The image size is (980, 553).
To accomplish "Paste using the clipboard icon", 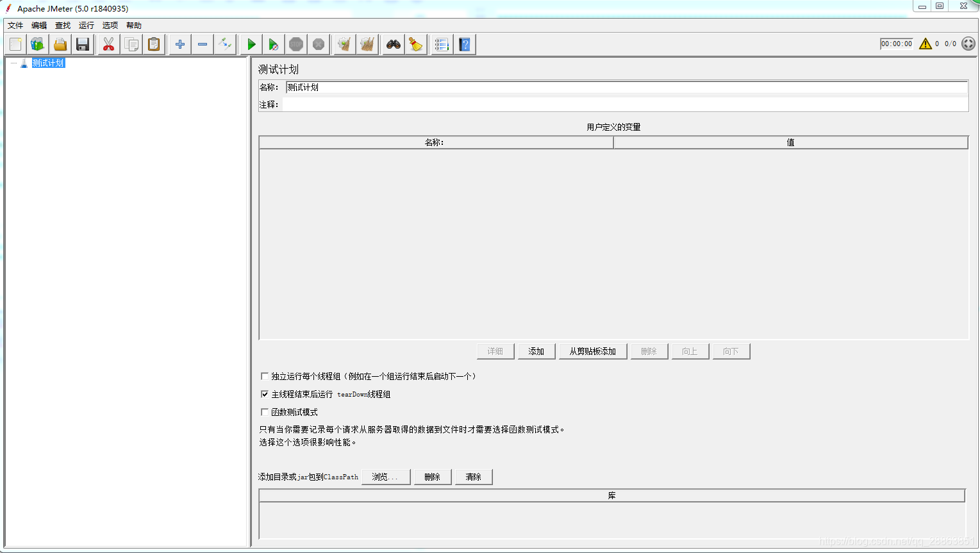I will (x=154, y=44).
